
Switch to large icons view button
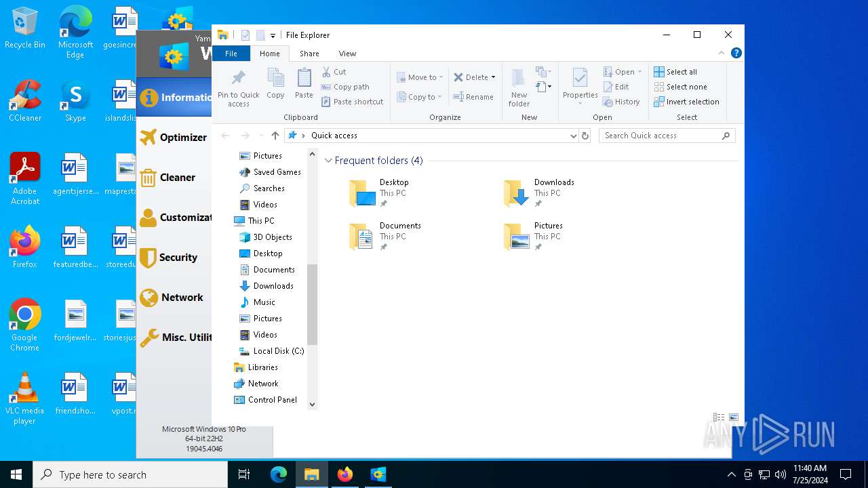(734, 418)
